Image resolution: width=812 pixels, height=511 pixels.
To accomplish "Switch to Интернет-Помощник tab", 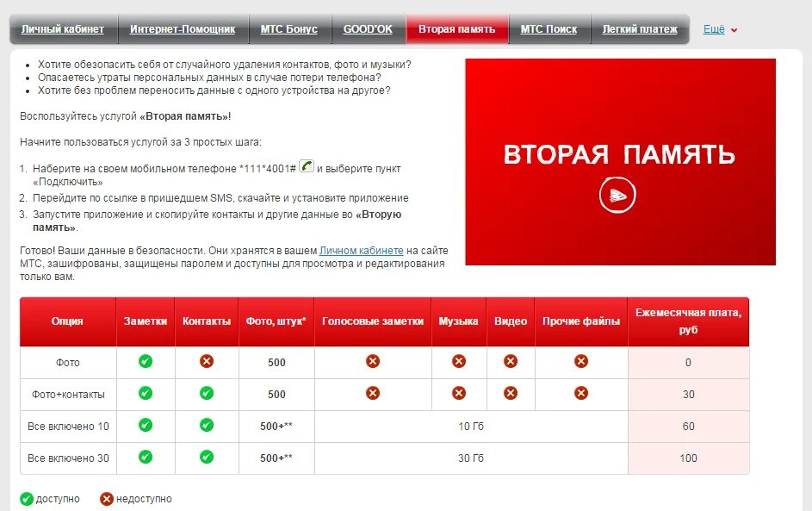I will tap(183, 29).
